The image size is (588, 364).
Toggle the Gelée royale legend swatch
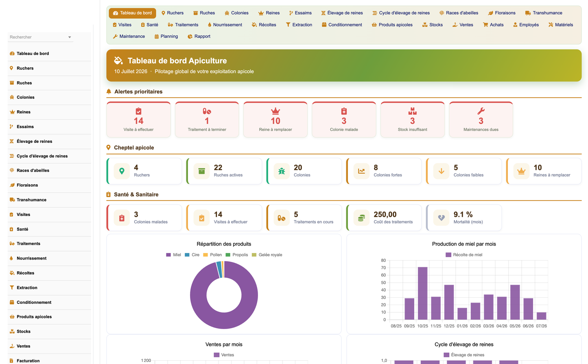pyautogui.click(x=254, y=255)
